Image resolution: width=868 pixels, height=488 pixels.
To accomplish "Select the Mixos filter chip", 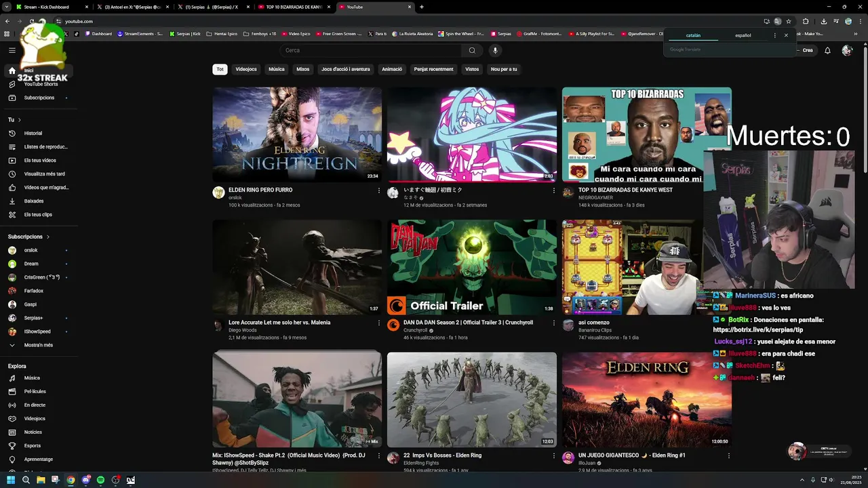I will 303,69.
